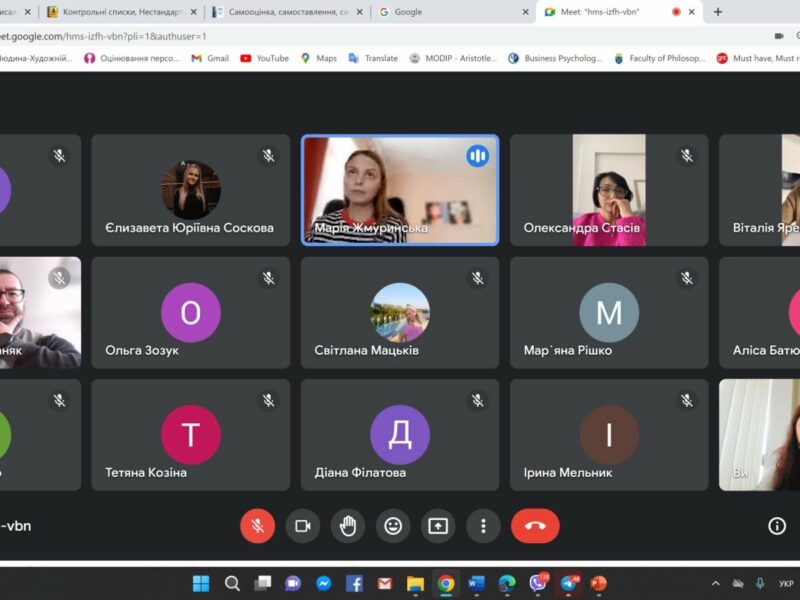Select Марія Жмуринська's video tile

click(399, 190)
